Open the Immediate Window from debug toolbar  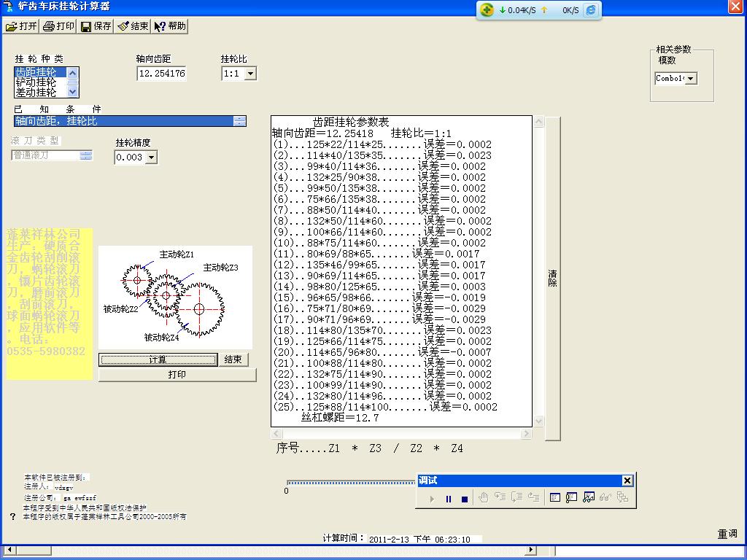click(572, 497)
